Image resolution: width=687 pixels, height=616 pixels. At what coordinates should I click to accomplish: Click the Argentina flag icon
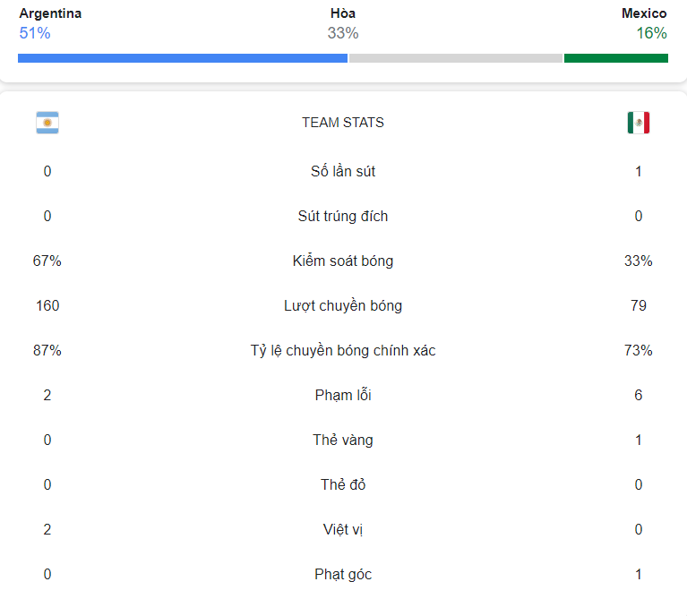[x=47, y=123]
